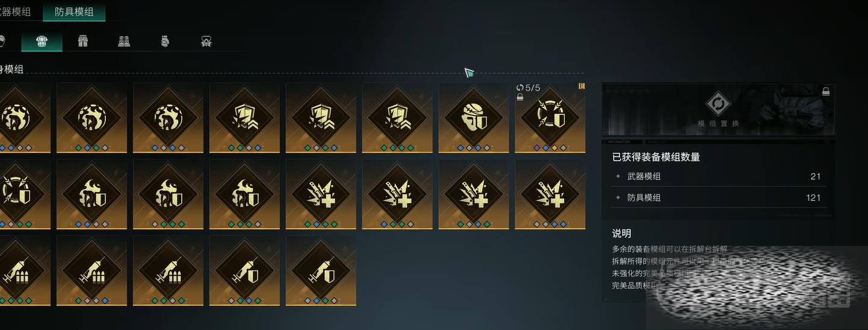This screenshot has height=330, width=868.
Task: Open the 防具模组 tab
Action: [x=74, y=11]
